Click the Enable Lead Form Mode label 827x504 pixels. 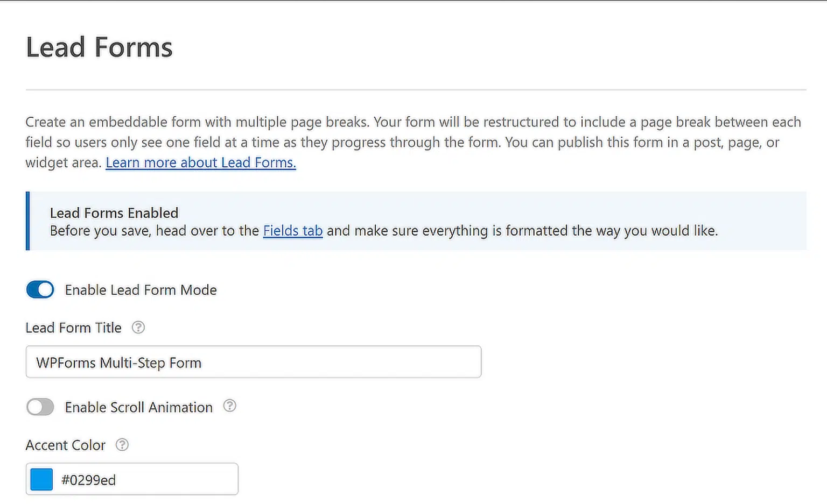[141, 289]
